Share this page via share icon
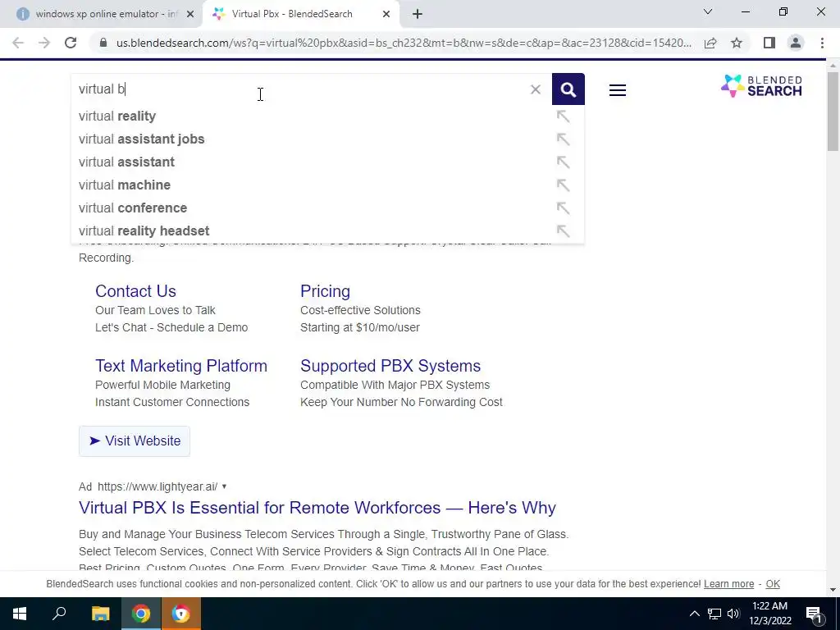 click(x=710, y=43)
